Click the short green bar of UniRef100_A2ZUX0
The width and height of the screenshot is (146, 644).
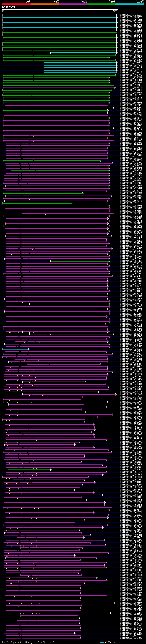click(43, 193)
